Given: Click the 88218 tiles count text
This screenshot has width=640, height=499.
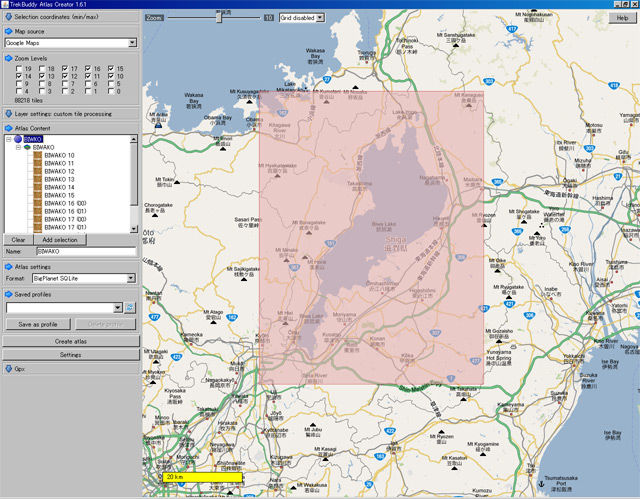Looking at the screenshot, I should tap(29, 100).
